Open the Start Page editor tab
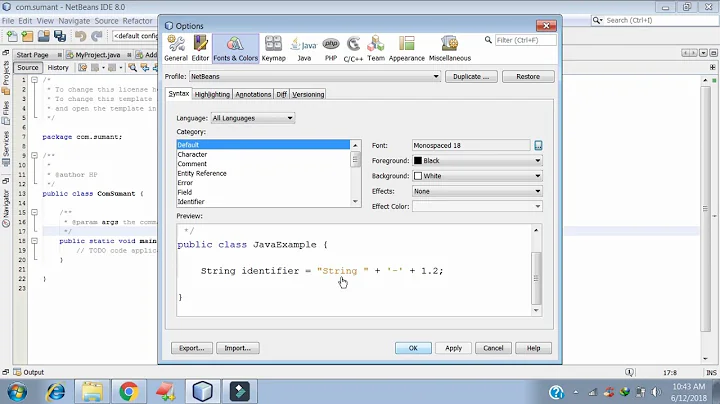720x404 pixels. 32,55
